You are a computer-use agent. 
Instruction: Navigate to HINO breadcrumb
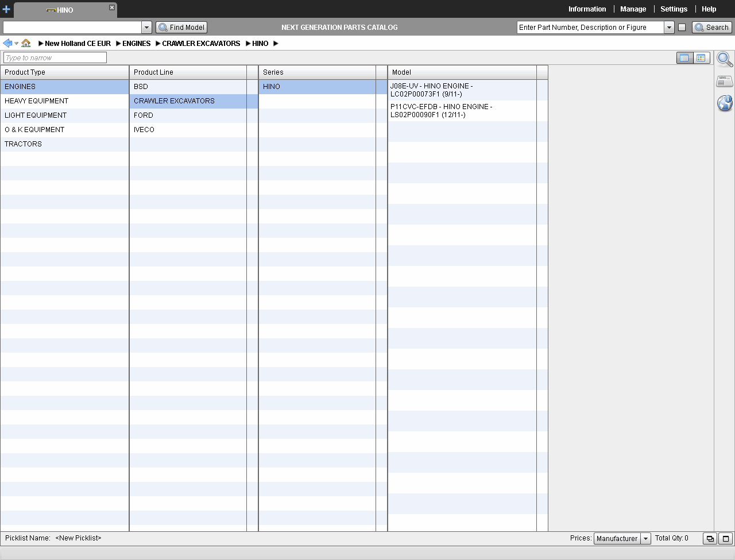point(260,44)
